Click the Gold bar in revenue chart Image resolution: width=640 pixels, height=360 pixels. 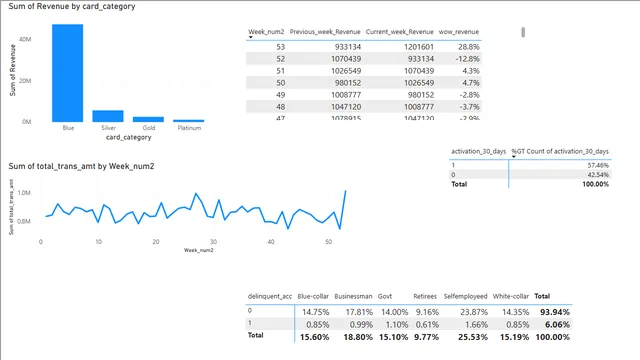point(148,119)
